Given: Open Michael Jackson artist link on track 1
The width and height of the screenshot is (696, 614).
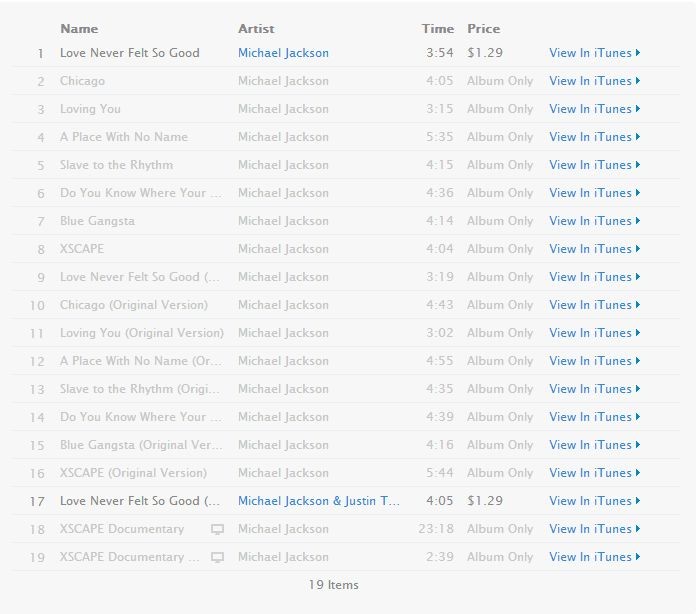Looking at the screenshot, I should 283,53.
